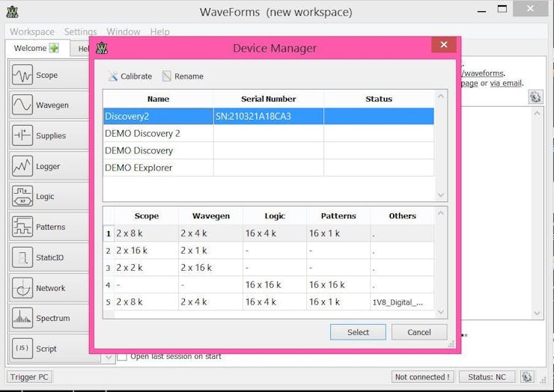Select configuration 5 with 1V8_Digital option

pyautogui.click(x=269, y=302)
